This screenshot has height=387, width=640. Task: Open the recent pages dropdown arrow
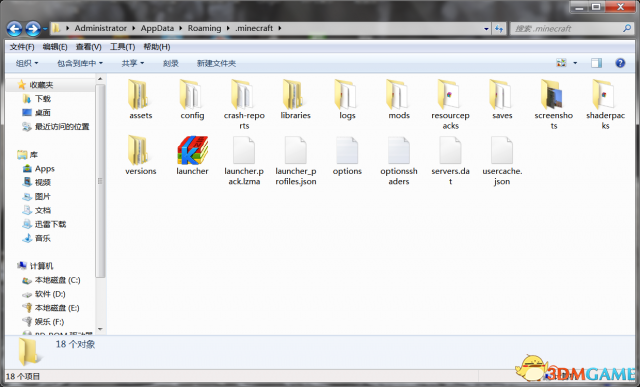tap(45, 29)
